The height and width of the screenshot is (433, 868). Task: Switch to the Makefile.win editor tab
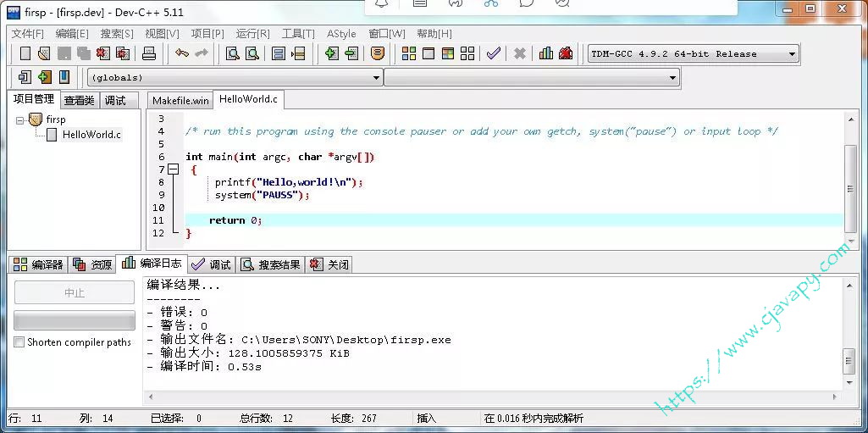(180, 100)
